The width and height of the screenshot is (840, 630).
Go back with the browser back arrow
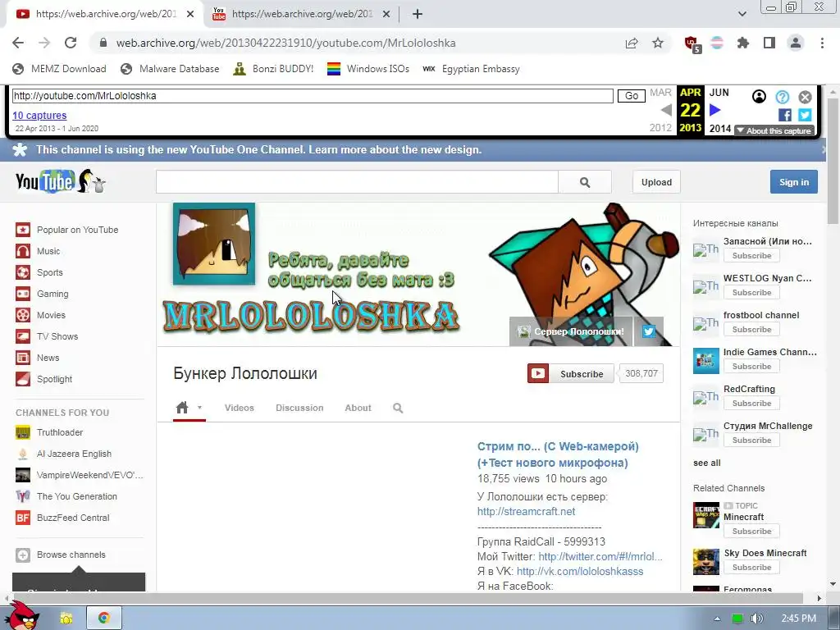pyautogui.click(x=18, y=43)
